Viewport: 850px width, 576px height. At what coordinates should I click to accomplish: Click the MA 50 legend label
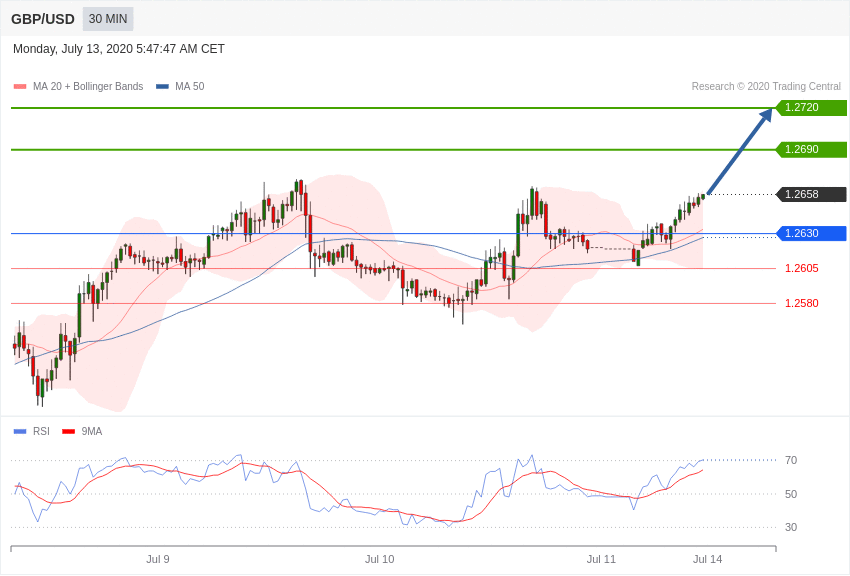point(190,87)
